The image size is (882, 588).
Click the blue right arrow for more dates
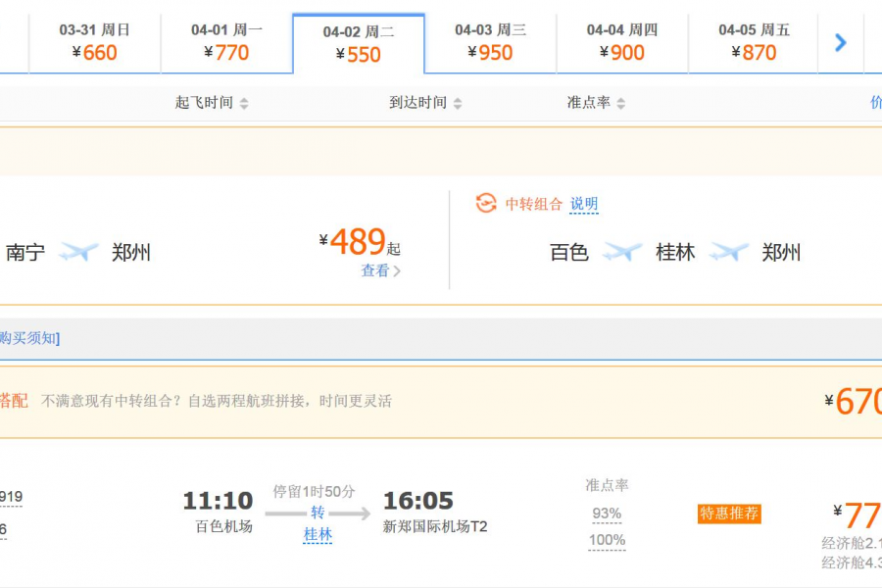click(x=841, y=42)
